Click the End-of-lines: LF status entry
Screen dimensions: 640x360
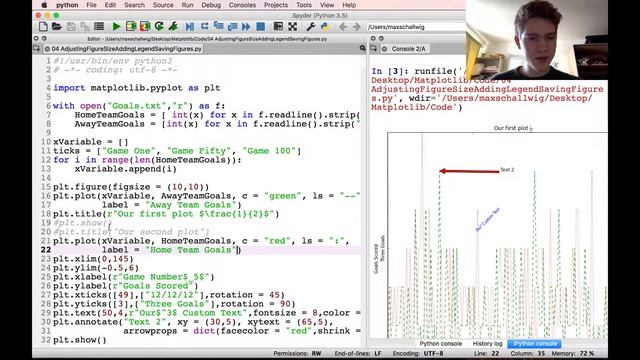point(358,353)
